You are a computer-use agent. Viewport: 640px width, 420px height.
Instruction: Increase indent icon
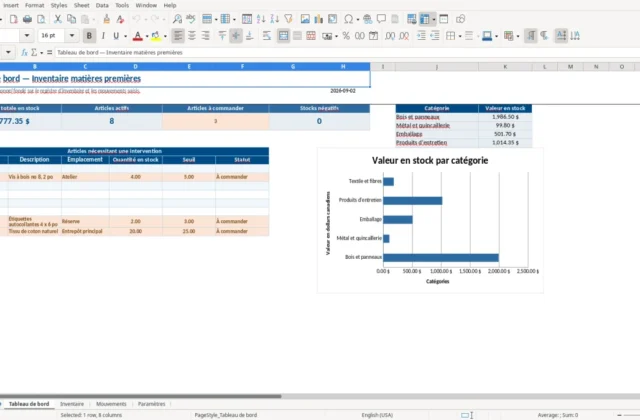[x=421, y=36]
